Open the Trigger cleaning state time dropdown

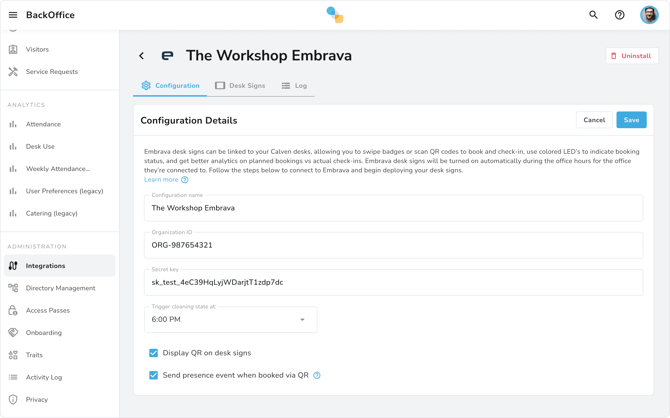click(x=231, y=319)
